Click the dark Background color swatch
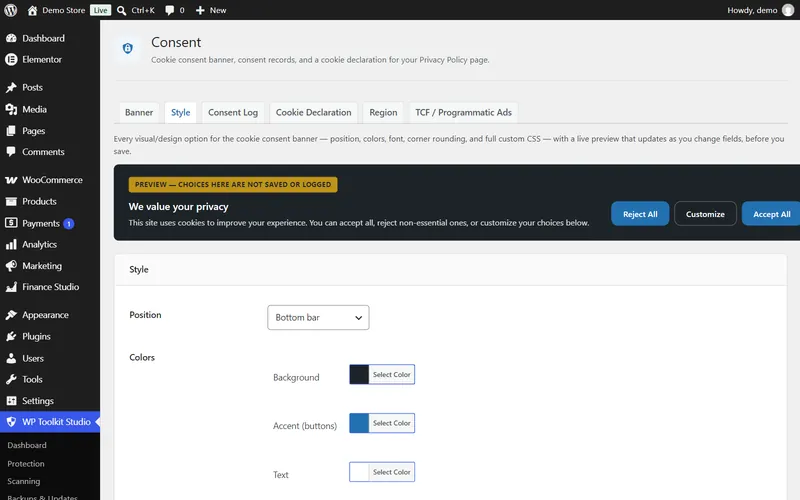Viewport: 800px width, 500px height. [x=359, y=374]
